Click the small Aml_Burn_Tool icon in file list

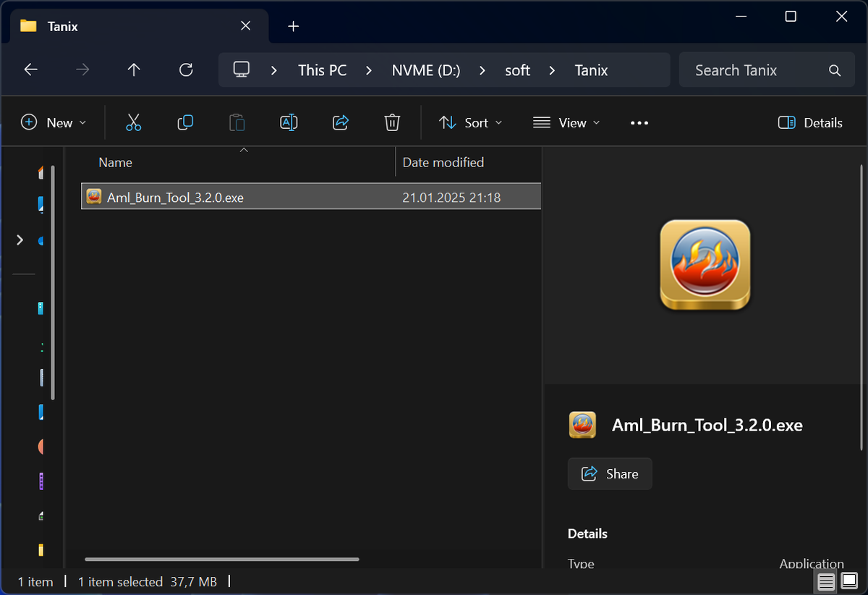click(x=93, y=197)
